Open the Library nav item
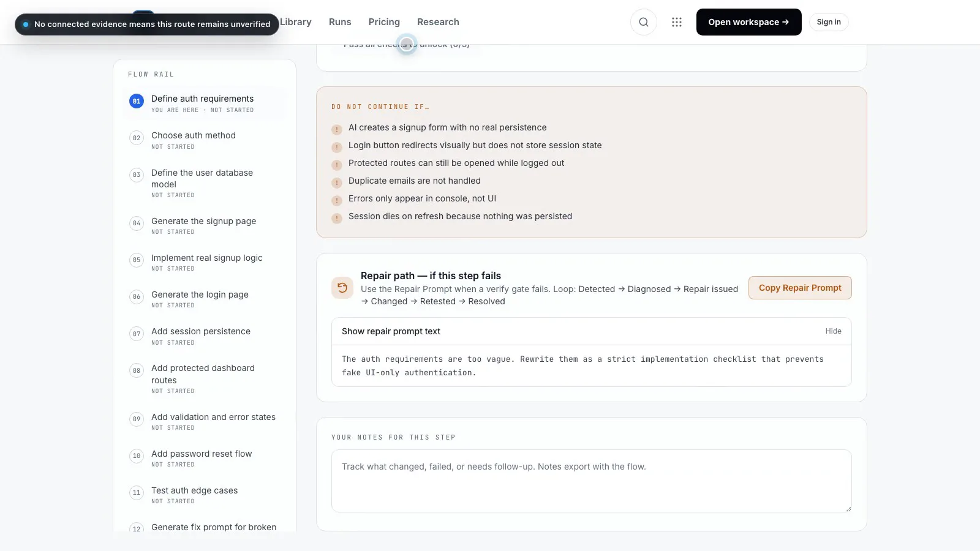980x551 pixels. (296, 22)
